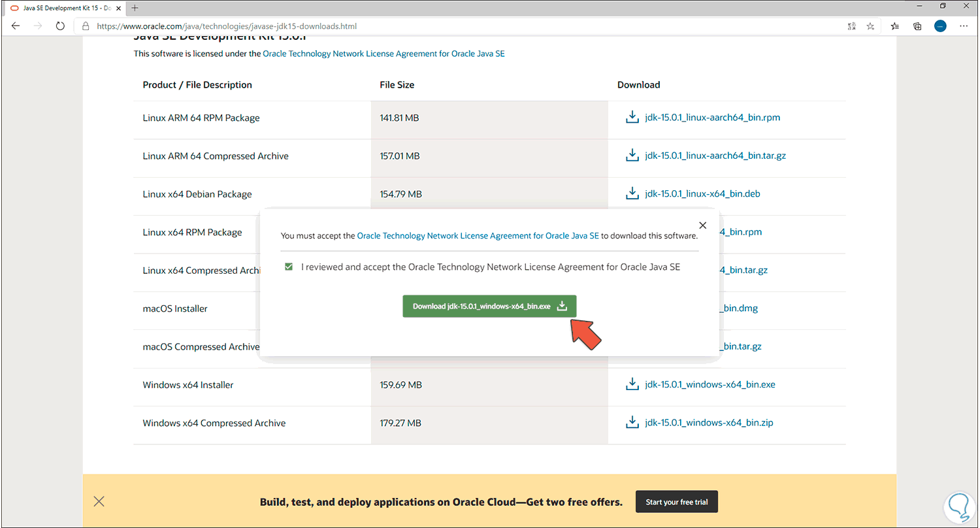Select the Linux ARM 64 Compressed Archive text
The image size is (980, 528).
coord(216,156)
